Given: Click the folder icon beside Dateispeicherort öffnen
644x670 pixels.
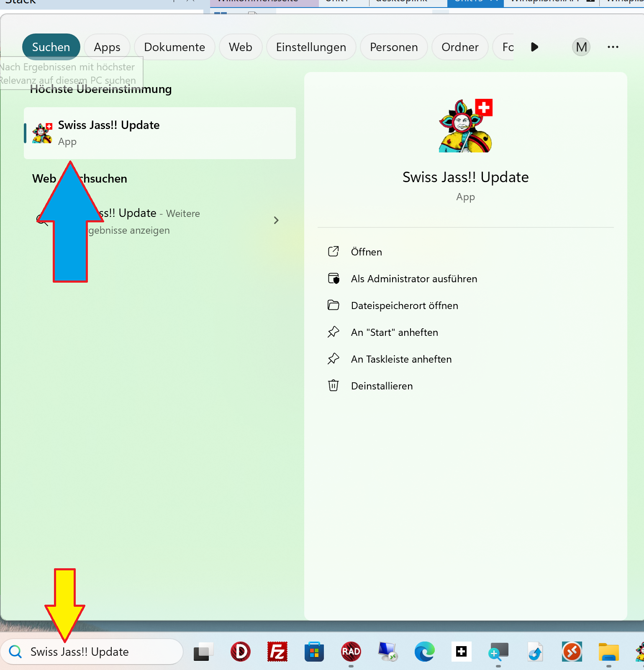Looking at the screenshot, I should pos(334,305).
